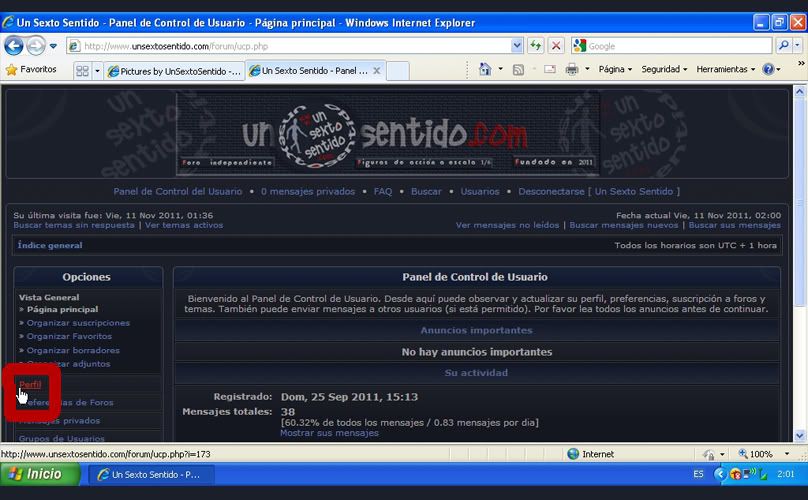Click the Read mail icon
This screenshot has width=808, height=500.
tap(550, 69)
